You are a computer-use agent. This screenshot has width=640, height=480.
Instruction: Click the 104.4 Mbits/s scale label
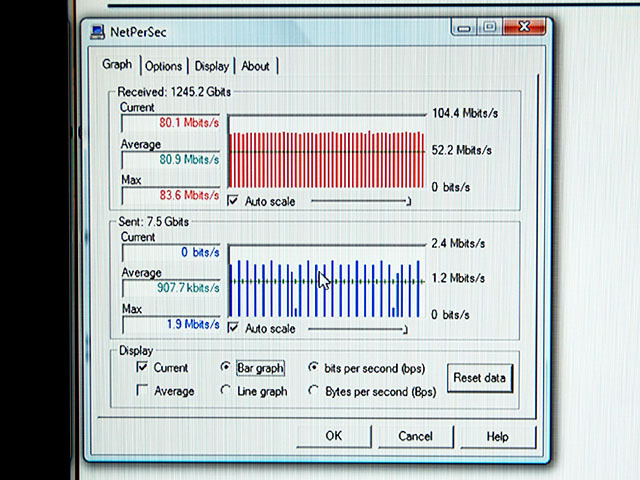465,113
